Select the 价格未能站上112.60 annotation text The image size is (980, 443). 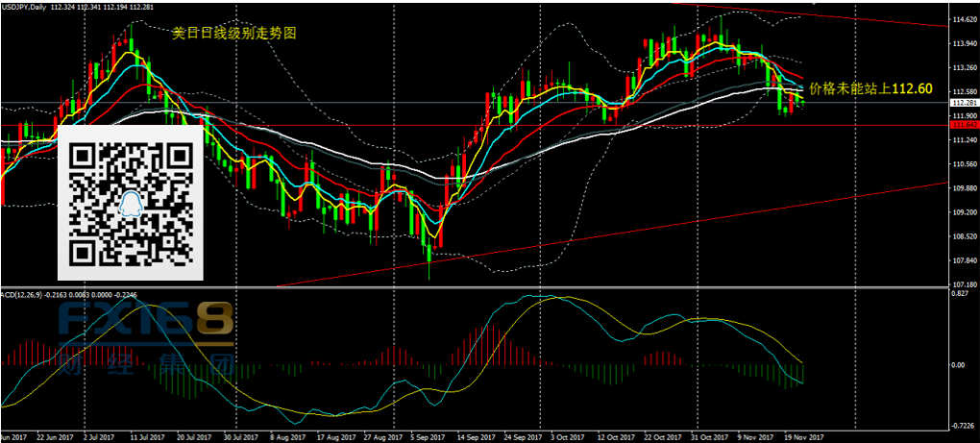870,88
